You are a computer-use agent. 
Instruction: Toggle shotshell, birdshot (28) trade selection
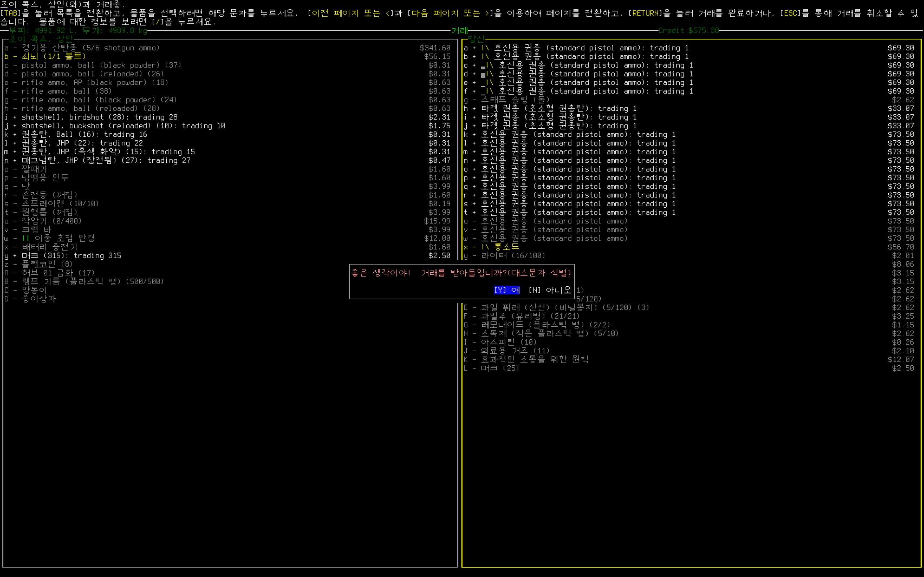click(x=99, y=117)
